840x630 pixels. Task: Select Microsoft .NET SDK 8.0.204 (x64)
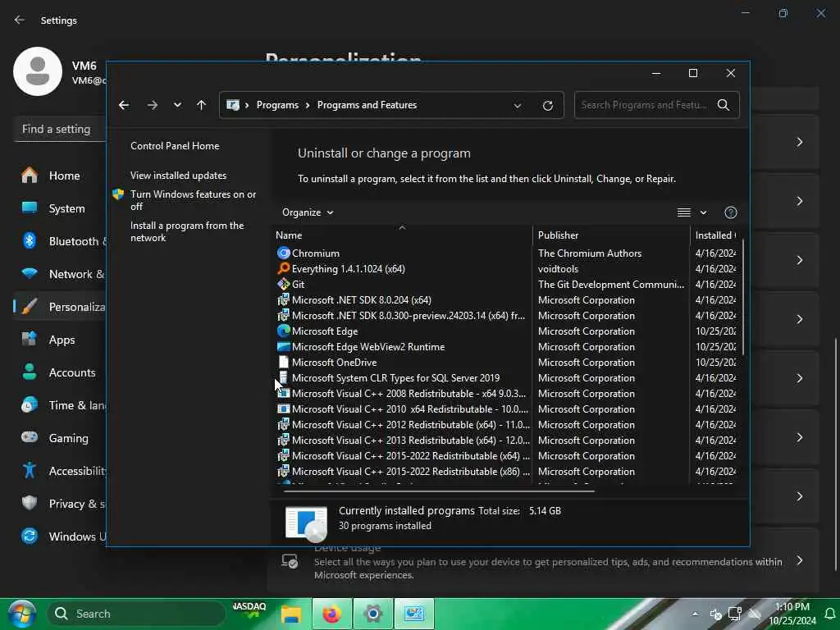362,300
